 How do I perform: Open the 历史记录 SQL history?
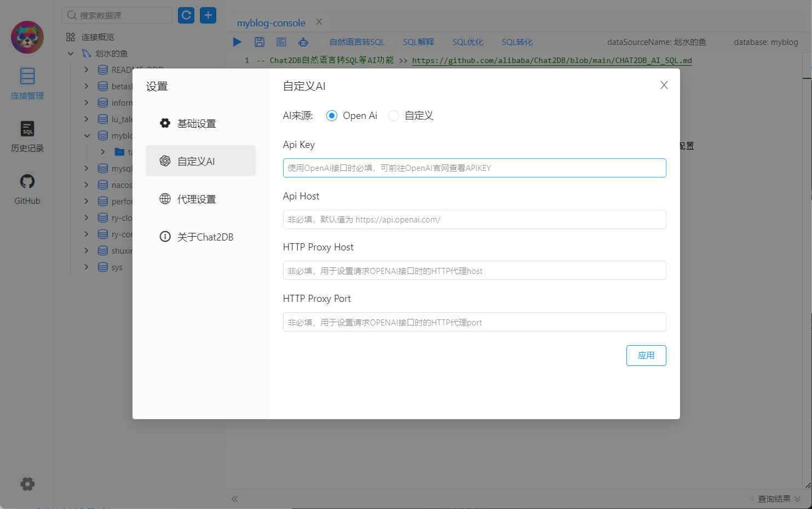[27, 137]
